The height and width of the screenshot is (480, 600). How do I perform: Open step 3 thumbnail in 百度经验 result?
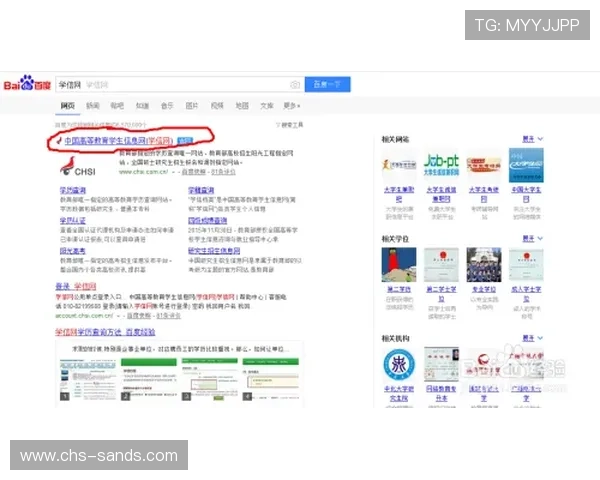click(210, 379)
